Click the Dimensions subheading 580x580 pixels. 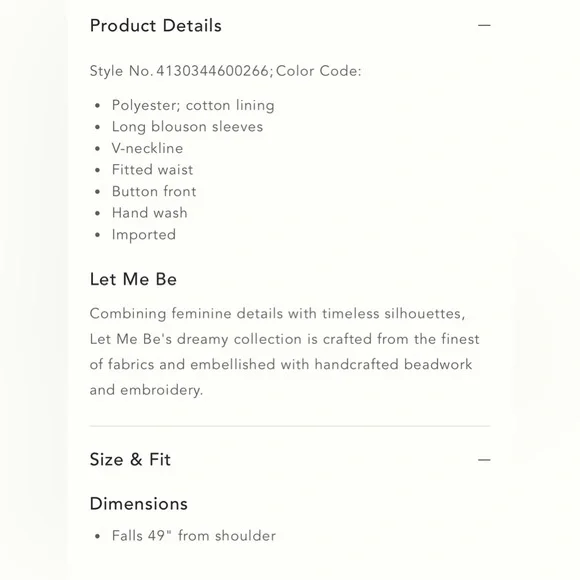(x=139, y=504)
